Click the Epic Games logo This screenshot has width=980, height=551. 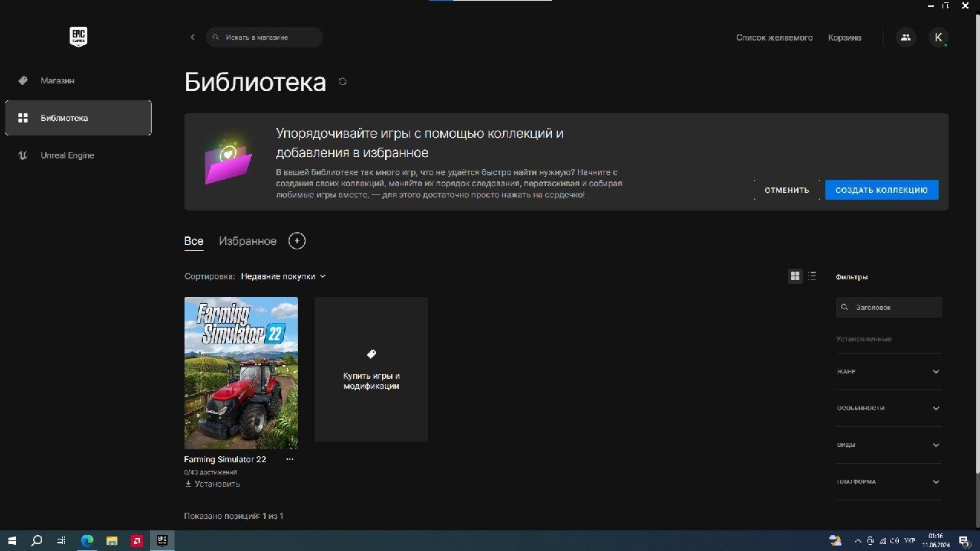click(x=78, y=36)
